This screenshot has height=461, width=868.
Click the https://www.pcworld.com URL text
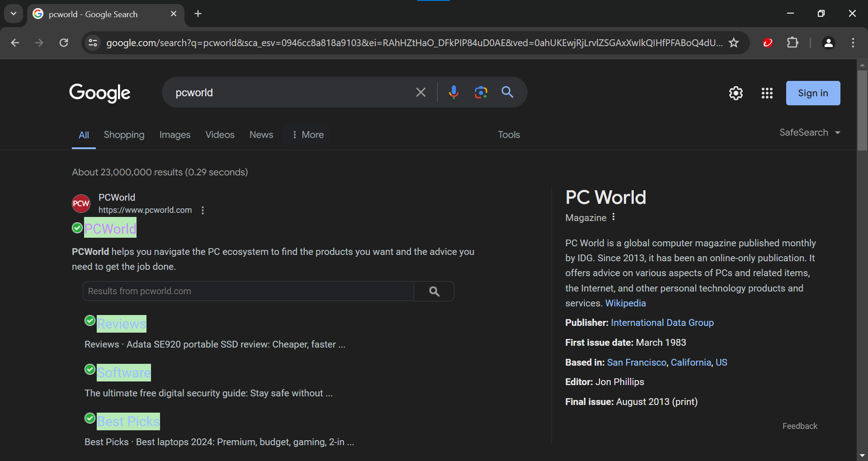[x=145, y=210]
